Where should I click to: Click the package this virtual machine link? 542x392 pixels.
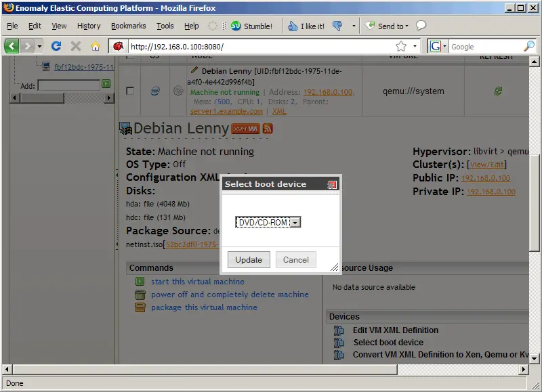click(x=205, y=307)
